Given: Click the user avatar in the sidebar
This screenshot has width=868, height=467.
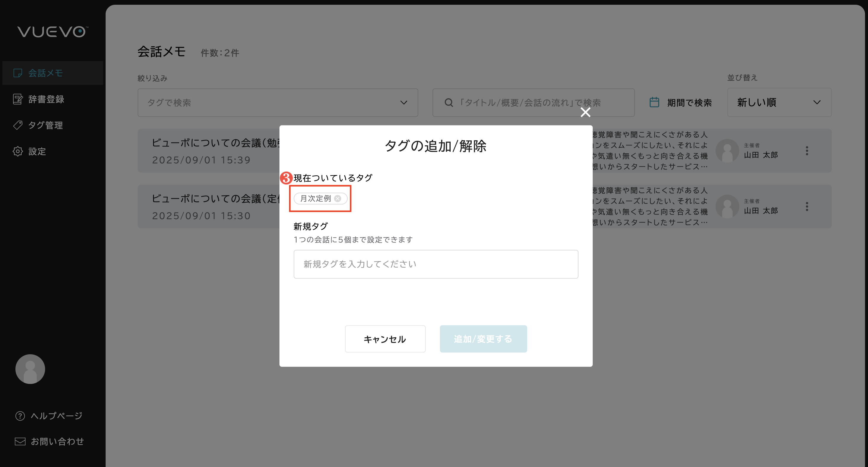Looking at the screenshot, I should [30, 369].
